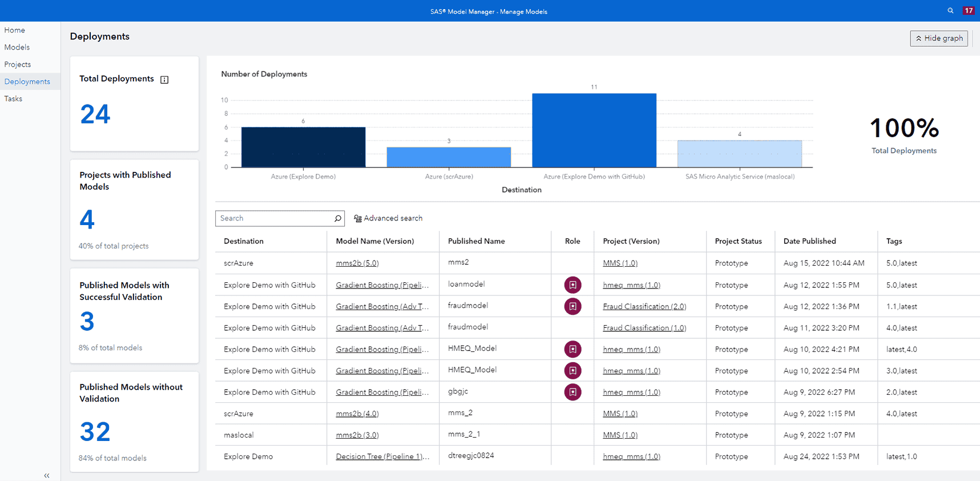
Task: Click role icon for Fraud Classification (2.0) row
Action: [572, 307]
